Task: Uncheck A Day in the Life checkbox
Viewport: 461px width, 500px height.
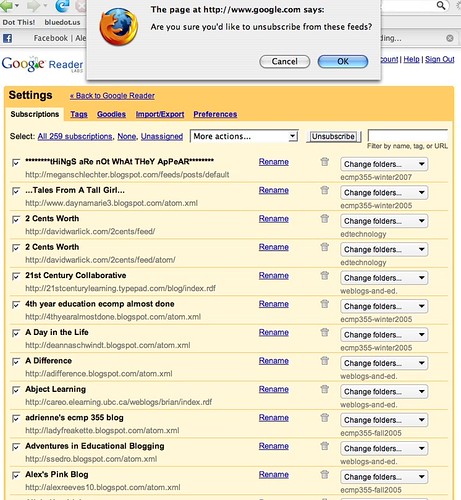Action: coord(16,333)
